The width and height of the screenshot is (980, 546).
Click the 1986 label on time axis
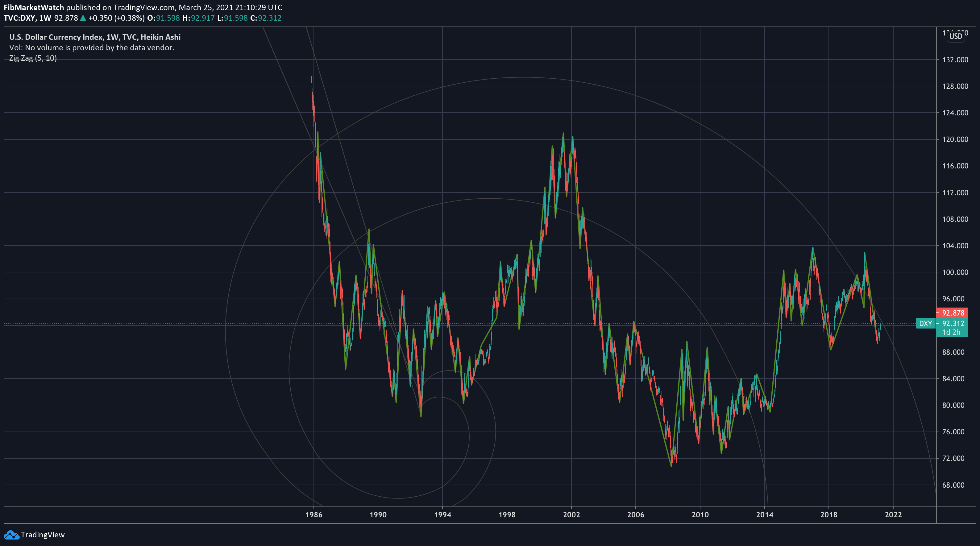click(x=314, y=515)
